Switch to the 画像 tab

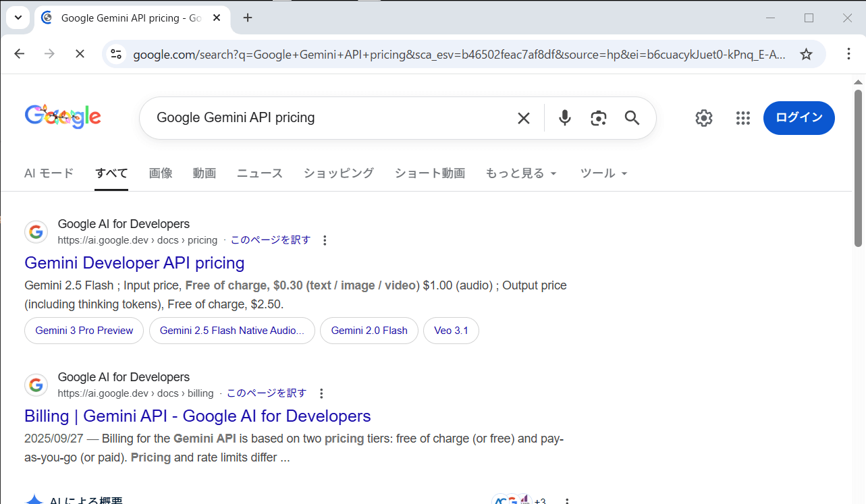[161, 173]
